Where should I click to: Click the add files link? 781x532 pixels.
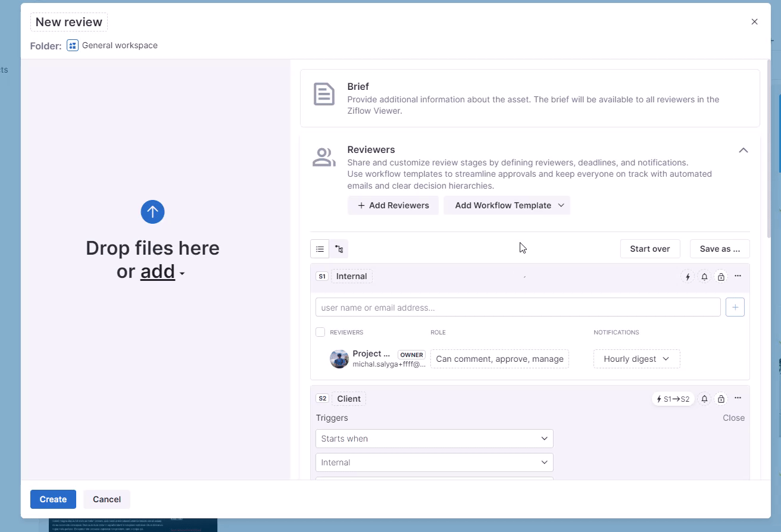(158, 271)
